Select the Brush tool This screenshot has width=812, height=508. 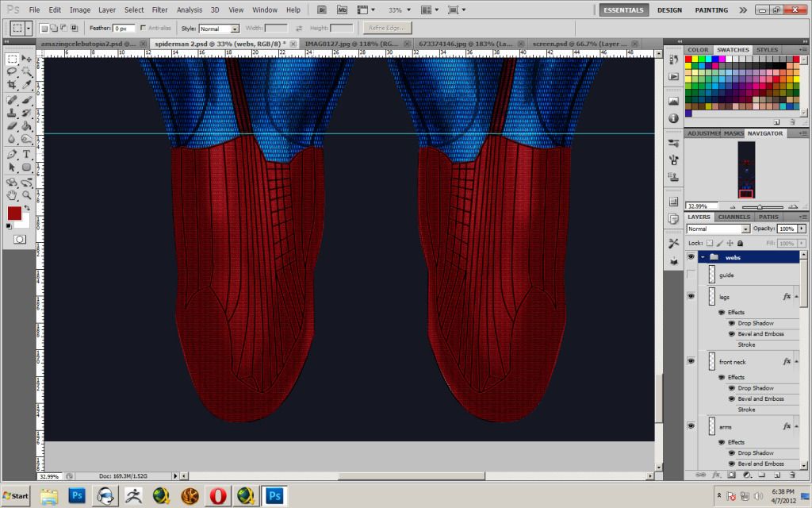click(26, 100)
